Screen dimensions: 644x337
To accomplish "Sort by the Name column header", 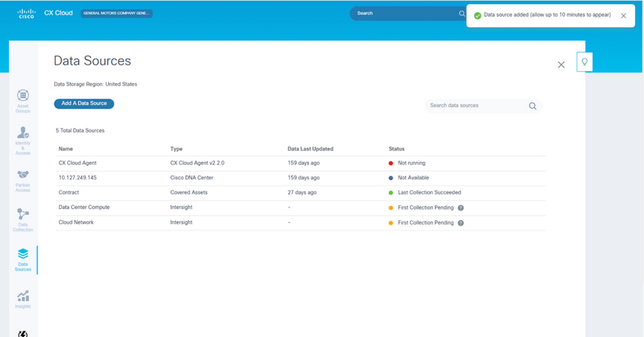I will (x=66, y=149).
